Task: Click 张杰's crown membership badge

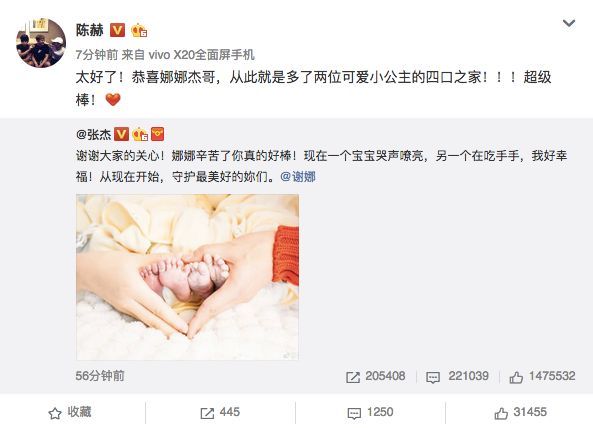Action: coord(139,134)
